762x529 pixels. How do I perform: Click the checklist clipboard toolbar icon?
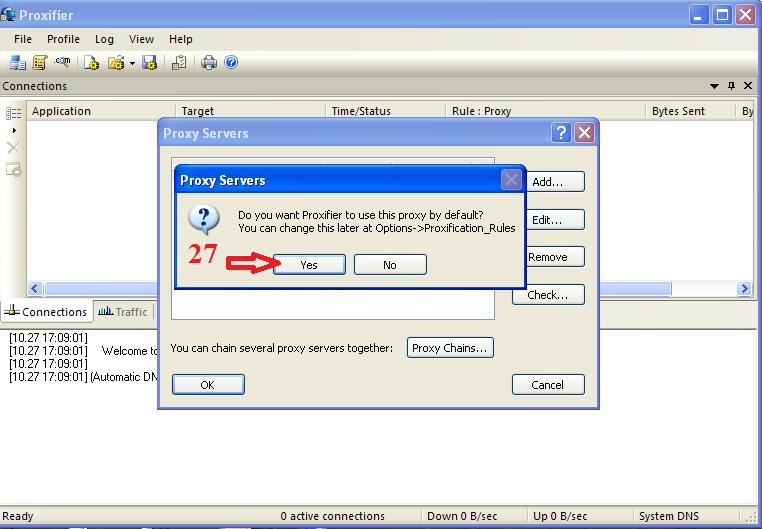(179, 63)
